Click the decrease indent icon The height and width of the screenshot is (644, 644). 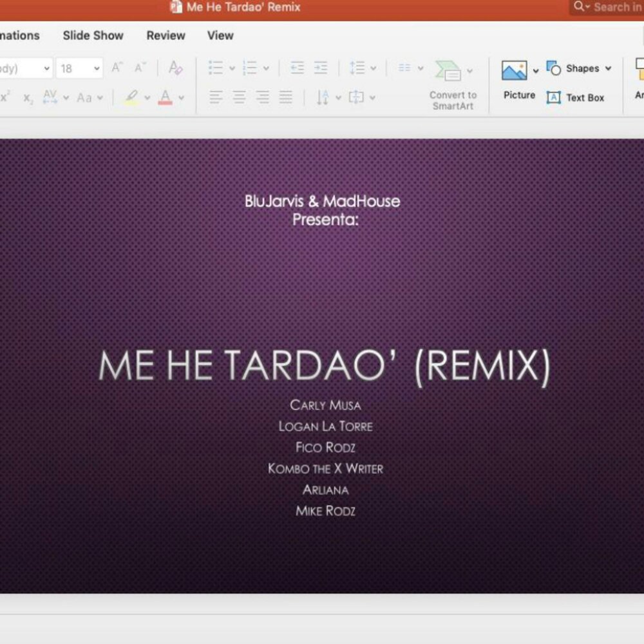297,68
